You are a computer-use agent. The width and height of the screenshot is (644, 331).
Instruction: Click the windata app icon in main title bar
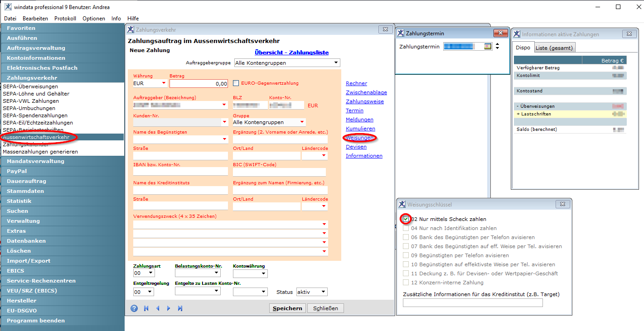[8, 7]
